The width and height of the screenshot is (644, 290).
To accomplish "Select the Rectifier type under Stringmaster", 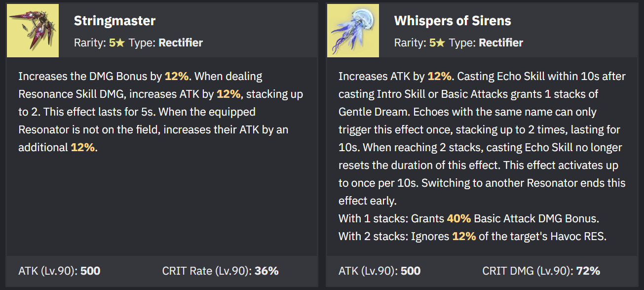I will pos(181,42).
